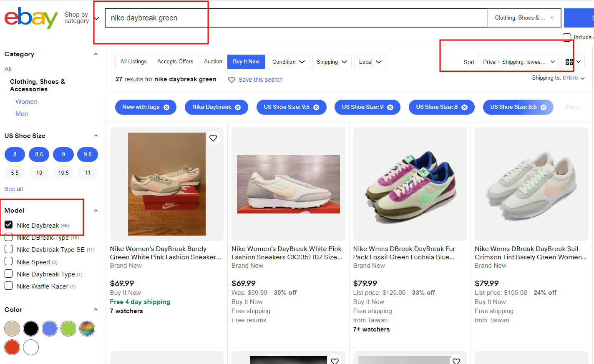Filter by white color swatch
Image resolution: width=594 pixels, height=364 pixels.
click(31, 347)
